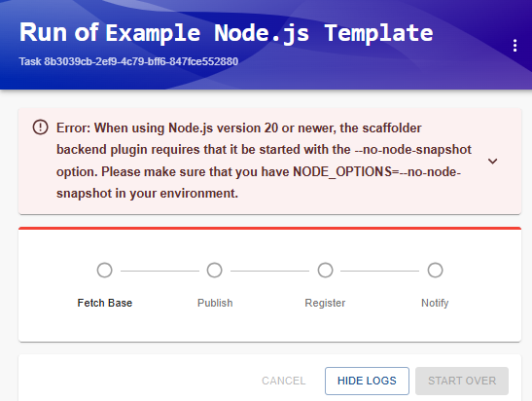
Task: Click the Start Over button
Action: click(462, 381)
